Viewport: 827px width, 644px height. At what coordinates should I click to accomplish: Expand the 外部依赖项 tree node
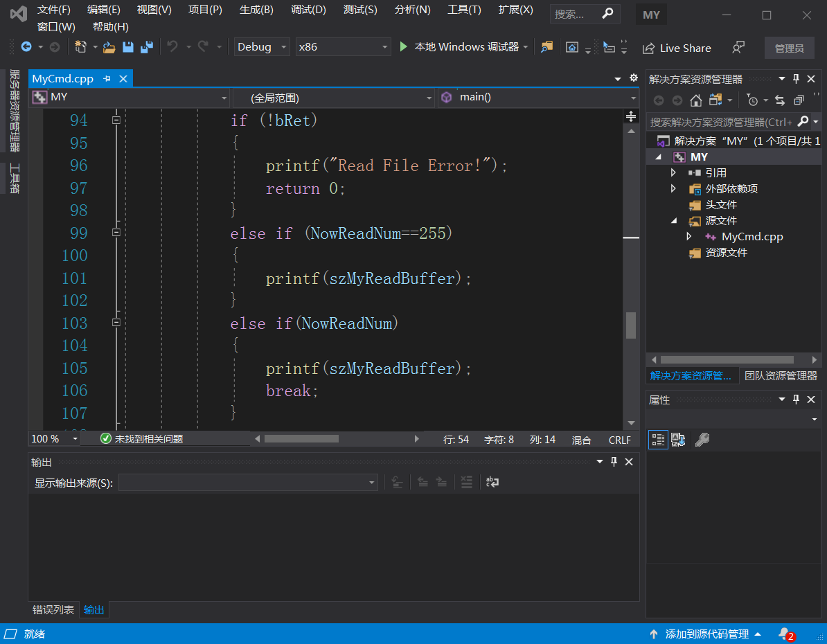[x=673, y=188]
